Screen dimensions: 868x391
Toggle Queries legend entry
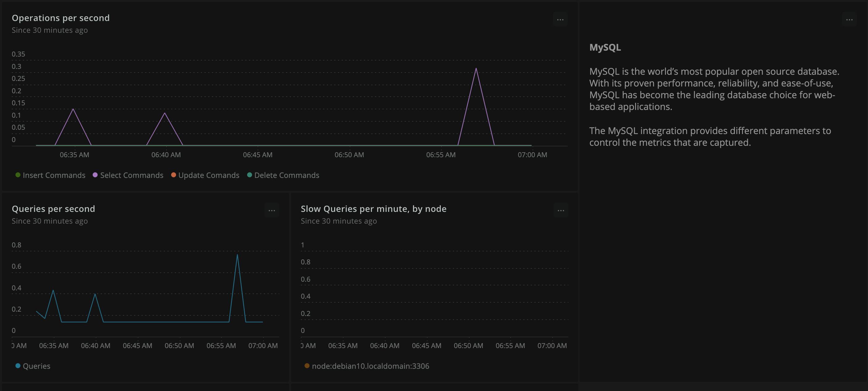click(36, 366)
